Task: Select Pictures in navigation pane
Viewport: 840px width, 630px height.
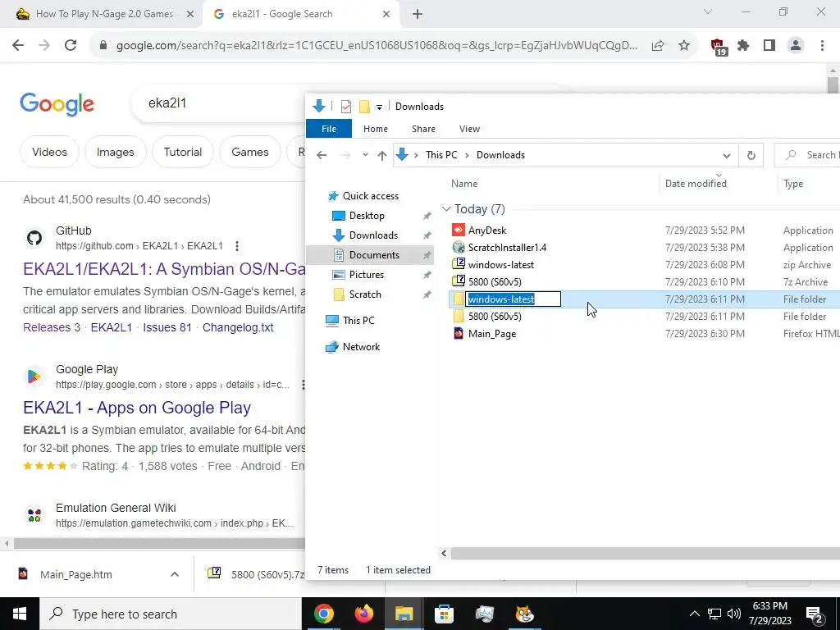Action: click(367, 275)
